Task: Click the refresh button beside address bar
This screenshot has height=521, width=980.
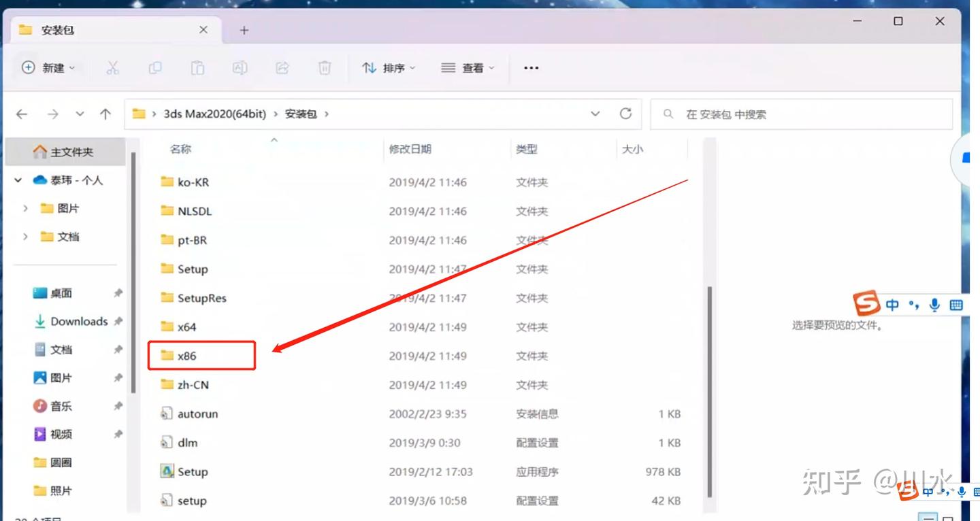Action: point(626,114)
